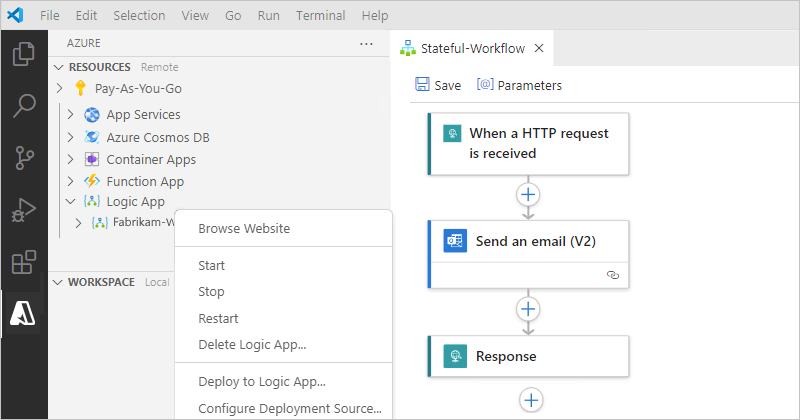Open the Parameters button in designer
Viewport: 800px width, 420px height.
click(519, 85)
